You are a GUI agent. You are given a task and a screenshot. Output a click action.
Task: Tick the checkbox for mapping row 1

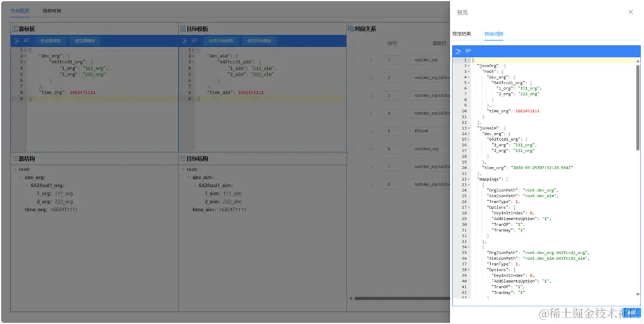coord(354,60)
